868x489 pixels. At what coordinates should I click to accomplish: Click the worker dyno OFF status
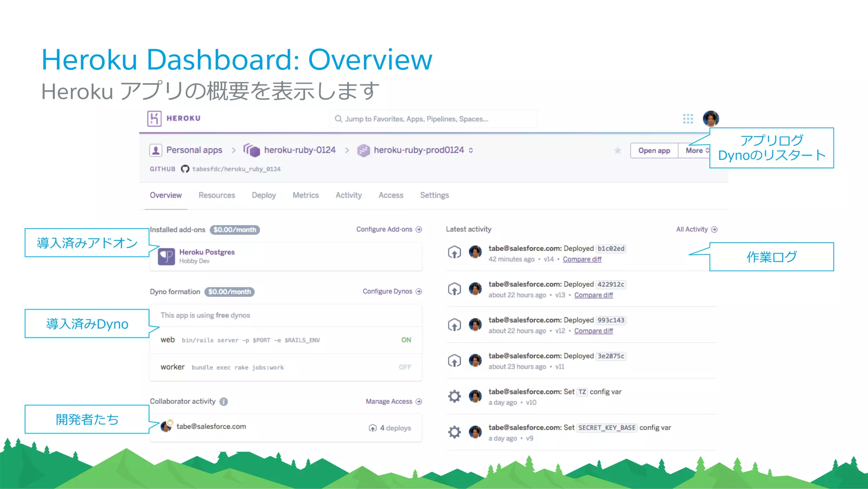coord(405,367)
